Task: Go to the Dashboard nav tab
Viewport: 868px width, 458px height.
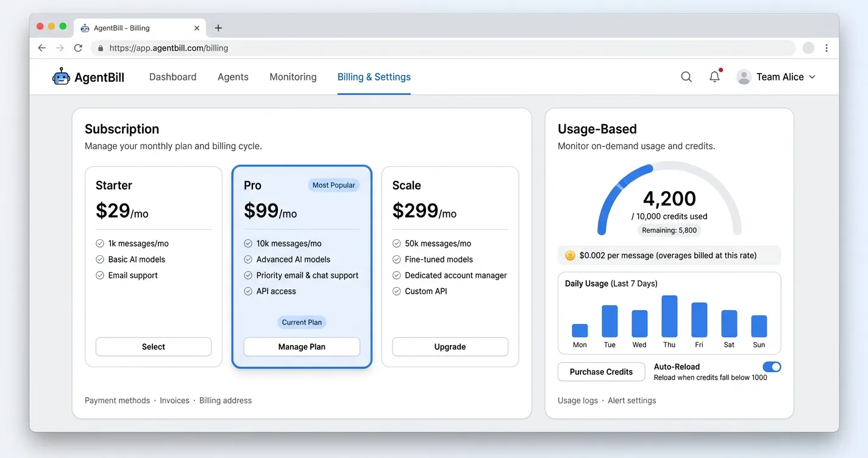Action: 173,77
